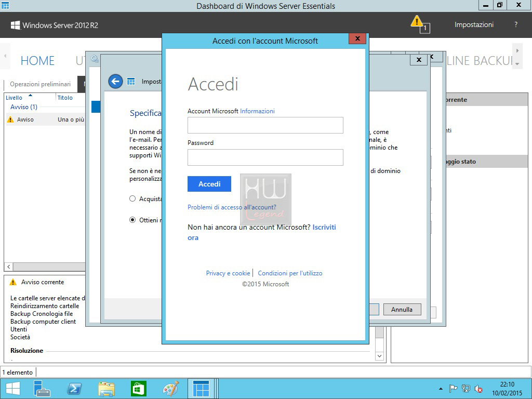Open Impostazioni in the header
Screen dimensions: 532x399
474,25
